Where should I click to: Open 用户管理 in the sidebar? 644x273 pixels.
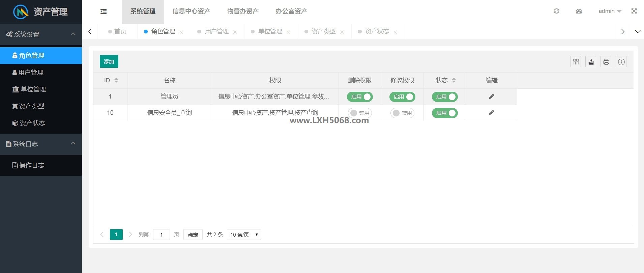click(41, 72)
